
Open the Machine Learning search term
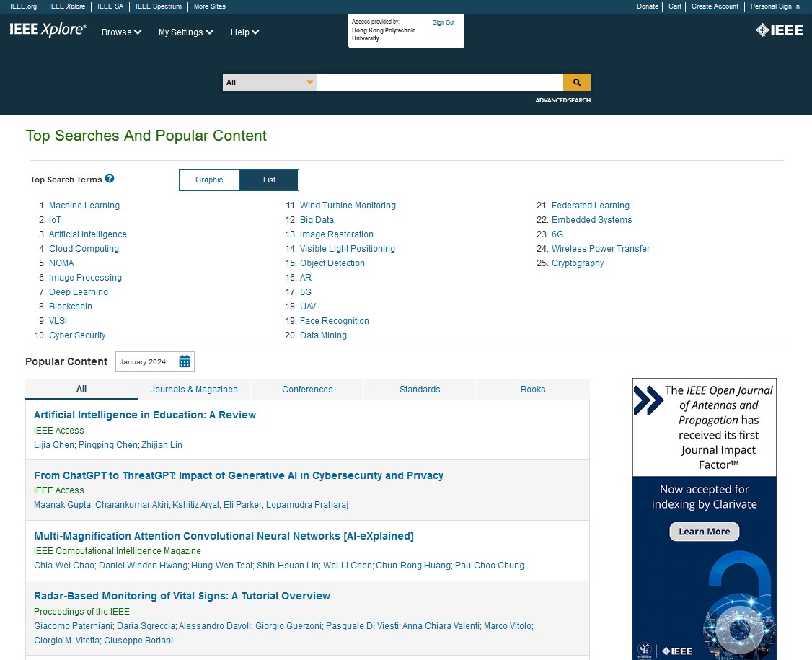click(x=84, y=206)
